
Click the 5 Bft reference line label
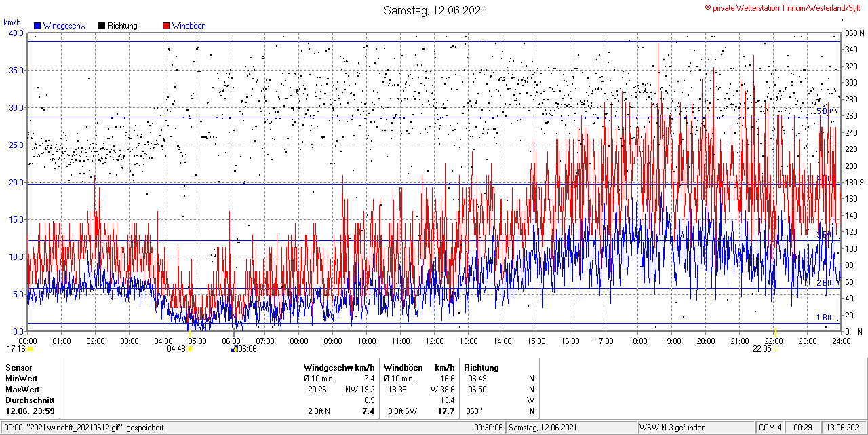pos(824,111)
